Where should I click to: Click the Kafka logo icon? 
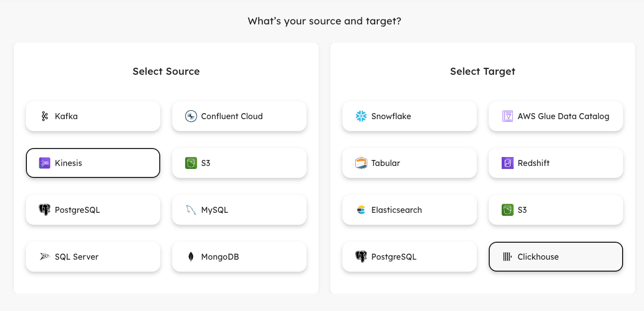coord(45,117)
